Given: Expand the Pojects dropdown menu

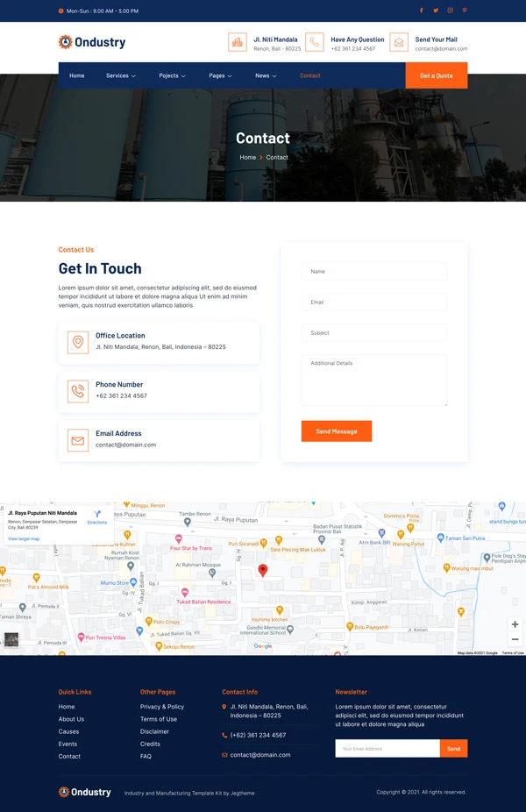Looking at the screenshot, I should coord(172,75).
